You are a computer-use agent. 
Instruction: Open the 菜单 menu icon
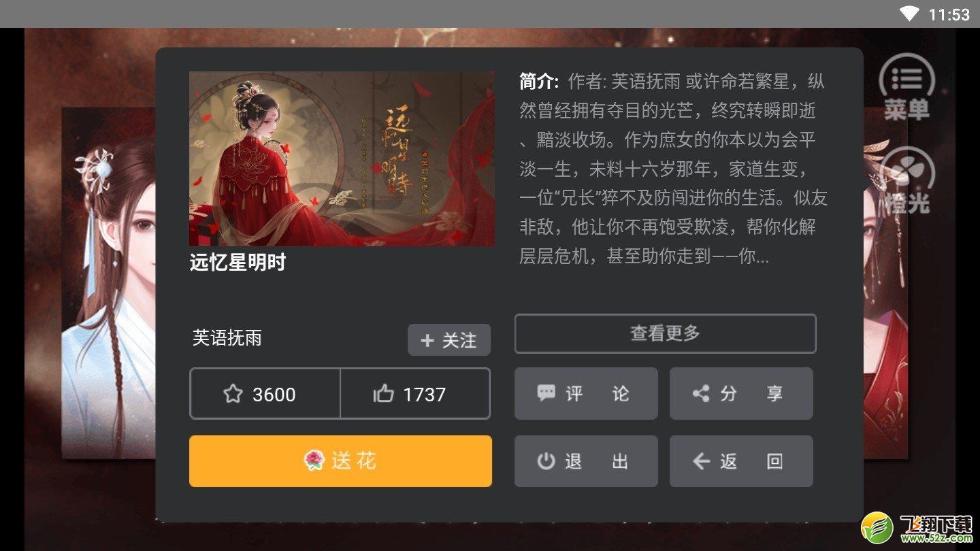(906, 87)
